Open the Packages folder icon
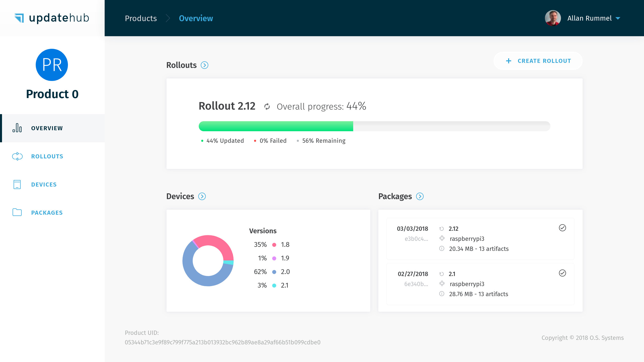This screenshot has height=362, width=644. [17, 212]
